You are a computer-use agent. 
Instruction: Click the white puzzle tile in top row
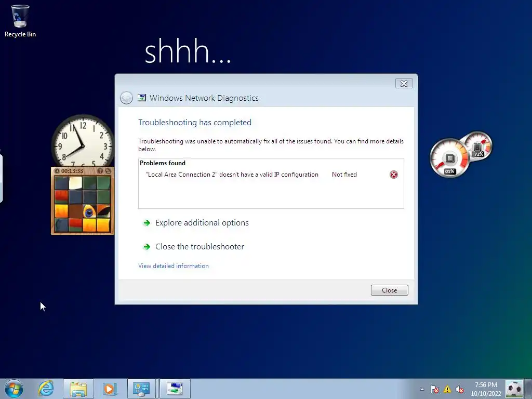click(75, 183)
